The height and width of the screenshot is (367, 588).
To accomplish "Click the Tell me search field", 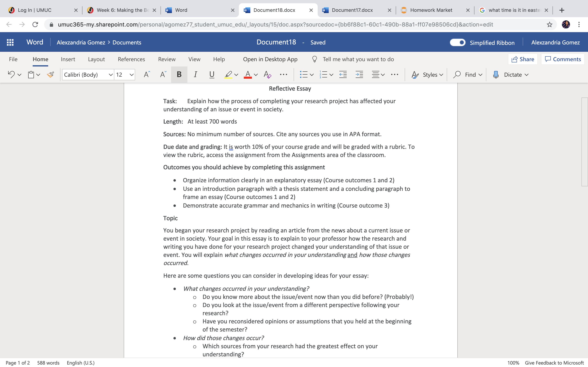I will pos(358,59).
